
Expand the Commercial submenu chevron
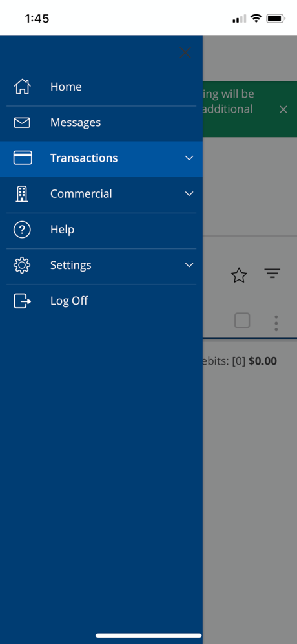pyautogui.click(x=189, y=194)
